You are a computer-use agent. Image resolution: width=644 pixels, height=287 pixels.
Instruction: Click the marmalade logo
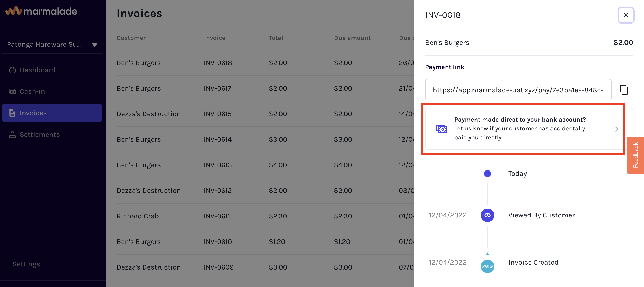[x=41, y=11]
